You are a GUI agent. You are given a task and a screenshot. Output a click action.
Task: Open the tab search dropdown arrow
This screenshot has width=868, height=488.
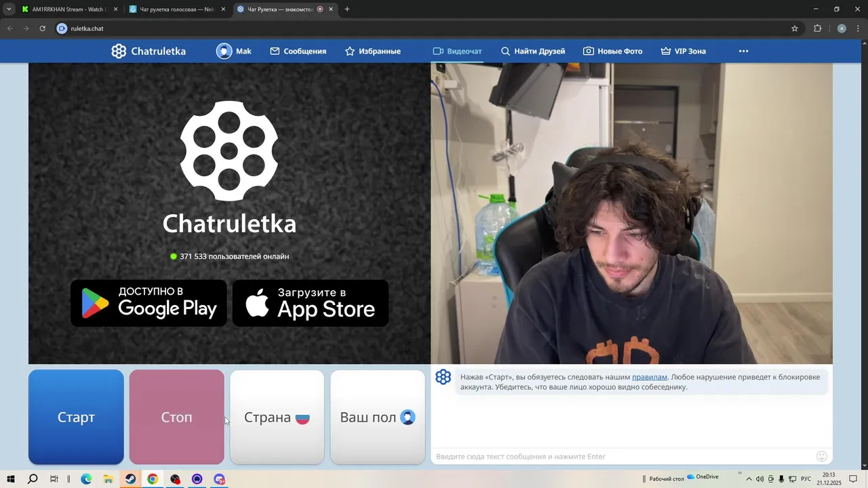[x=9, y=9]
